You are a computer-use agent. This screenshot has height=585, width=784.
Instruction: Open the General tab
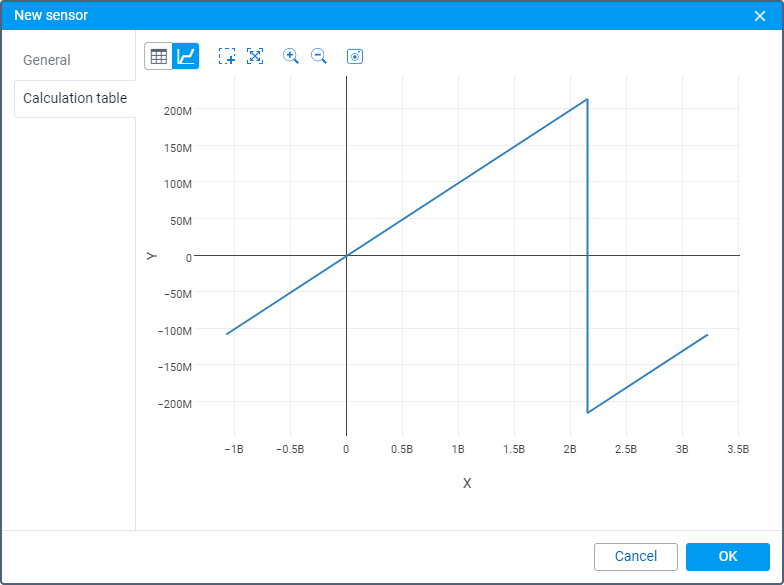(46, 60)
